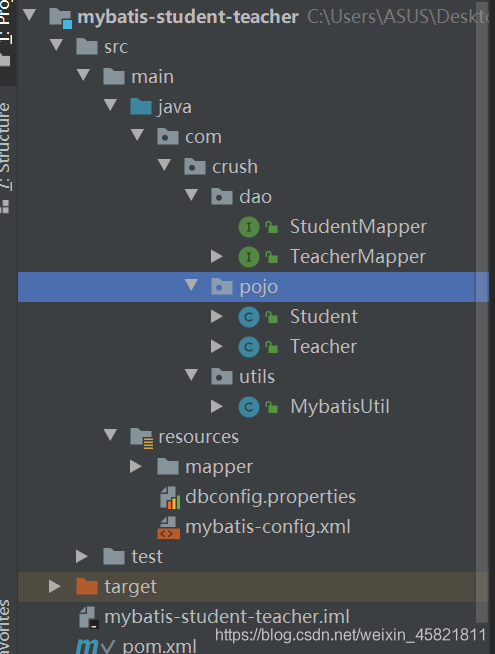Select mybatis-config.xml in the tree

coord(268,528)
